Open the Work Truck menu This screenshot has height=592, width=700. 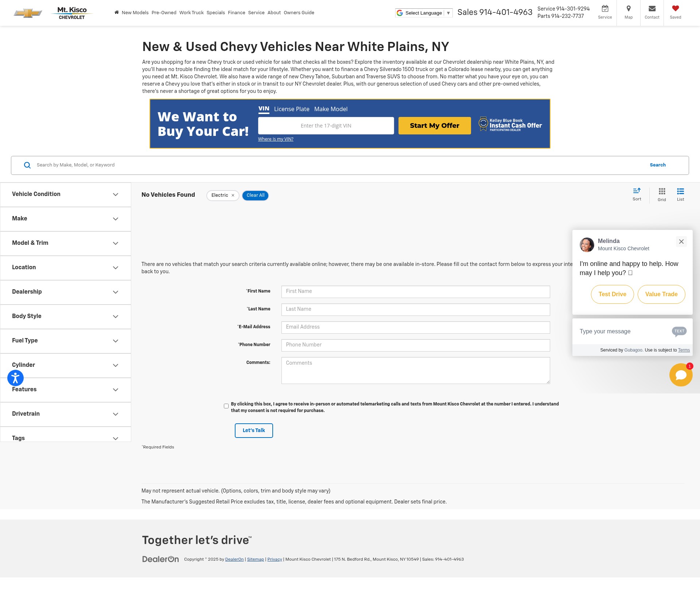(191, 13)
